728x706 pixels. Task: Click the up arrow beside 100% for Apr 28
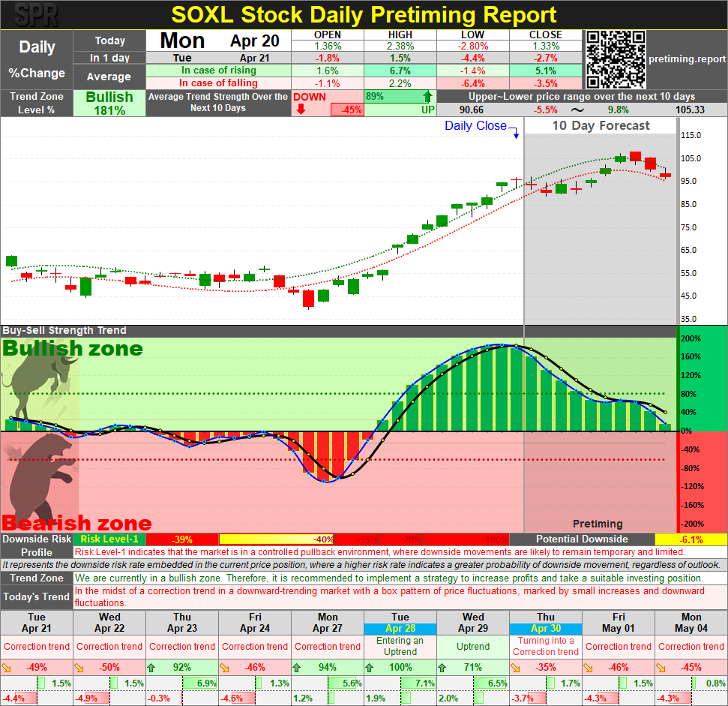pos(370,668)
